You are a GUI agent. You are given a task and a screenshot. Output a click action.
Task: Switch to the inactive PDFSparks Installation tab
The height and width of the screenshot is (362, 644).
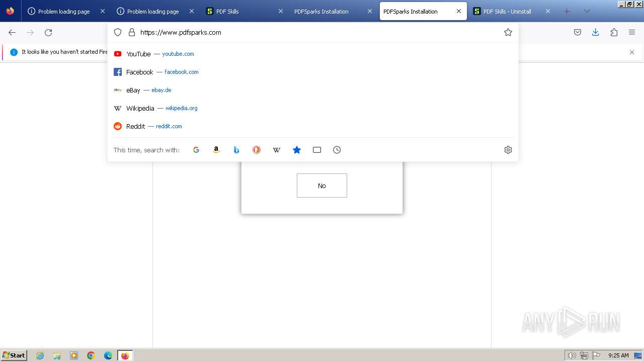tap(334, 11)
